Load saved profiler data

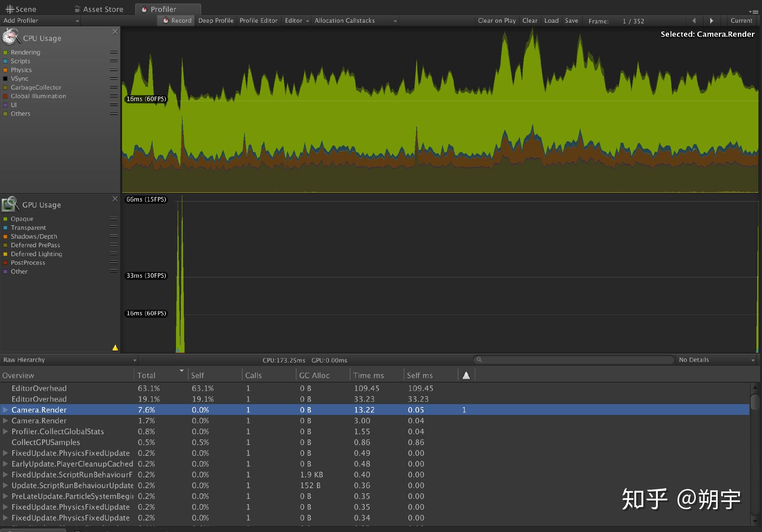click(551, 21)
